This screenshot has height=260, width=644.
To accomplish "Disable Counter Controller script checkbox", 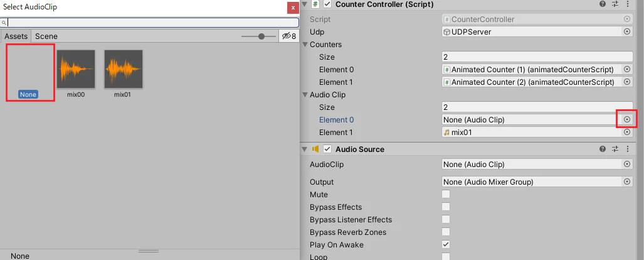I will pyautogui.click(x=327, y=4).
